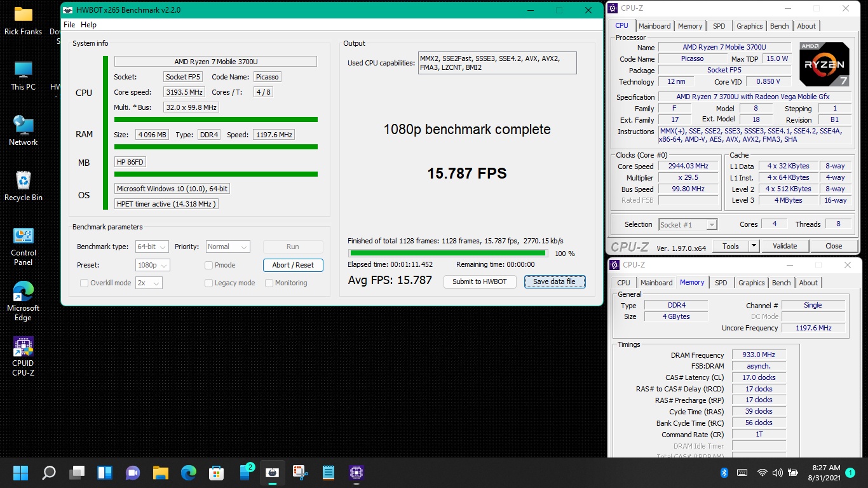This screenshot has height=488, width=868.
Task: Open File Explorer from taskbar
Action: click(x=161, y=473)
